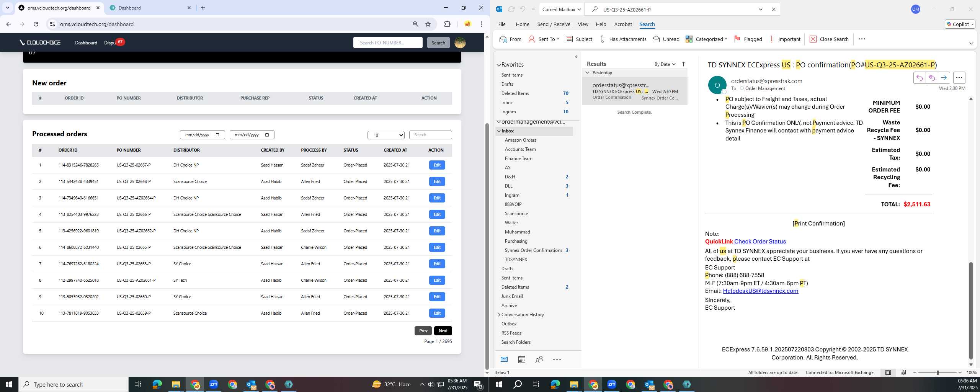Viewport: 980px width, 392px height.
Task: Open the Calendar icon in Outlook navigation
Action: pyautogui.click(x=521, y=359)
